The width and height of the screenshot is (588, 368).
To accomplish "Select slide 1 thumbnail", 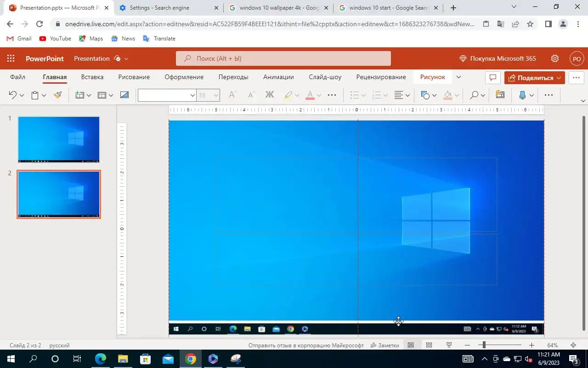I will pyautogui.click(x=58, y=139).
